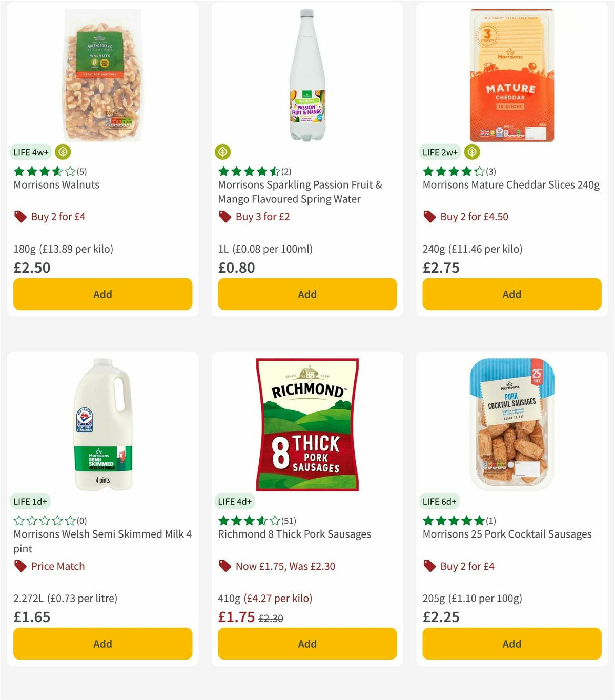Click the offer tag icon on Pork Cocktail Sausages
The height and width of the screenshot is (700, 615).
click(x=429, y=566)
